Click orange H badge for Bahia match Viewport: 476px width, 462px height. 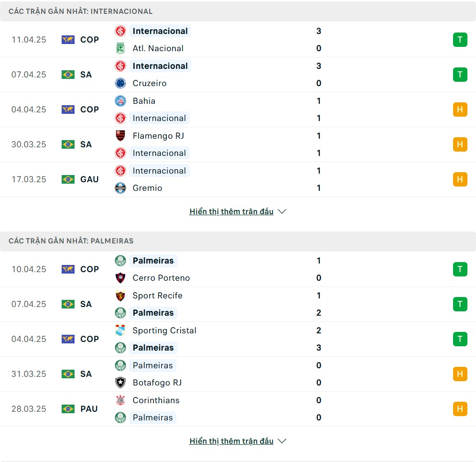point(460,110)
